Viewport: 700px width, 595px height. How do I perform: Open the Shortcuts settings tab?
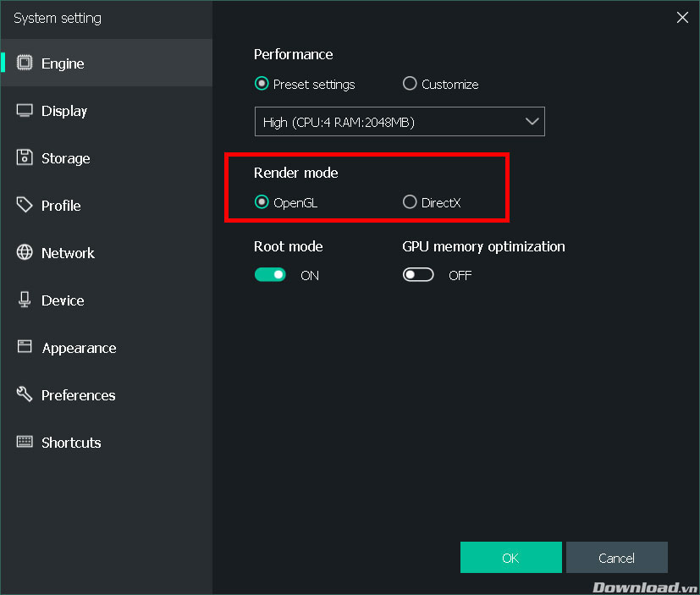[107, 442]
